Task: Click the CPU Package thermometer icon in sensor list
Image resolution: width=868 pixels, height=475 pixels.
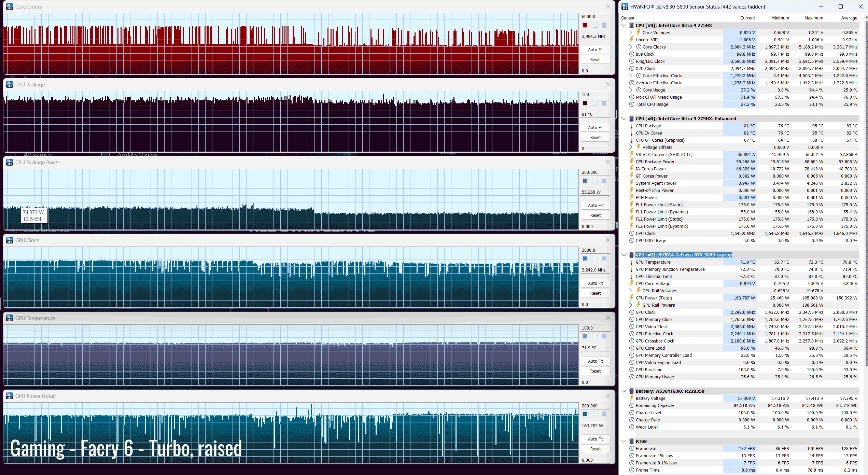Action: 632,126
